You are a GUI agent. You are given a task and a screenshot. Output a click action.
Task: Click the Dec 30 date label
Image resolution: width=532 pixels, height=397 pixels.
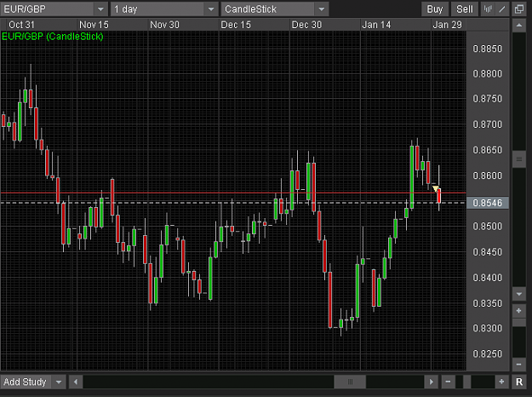click(x=306, y=25)
